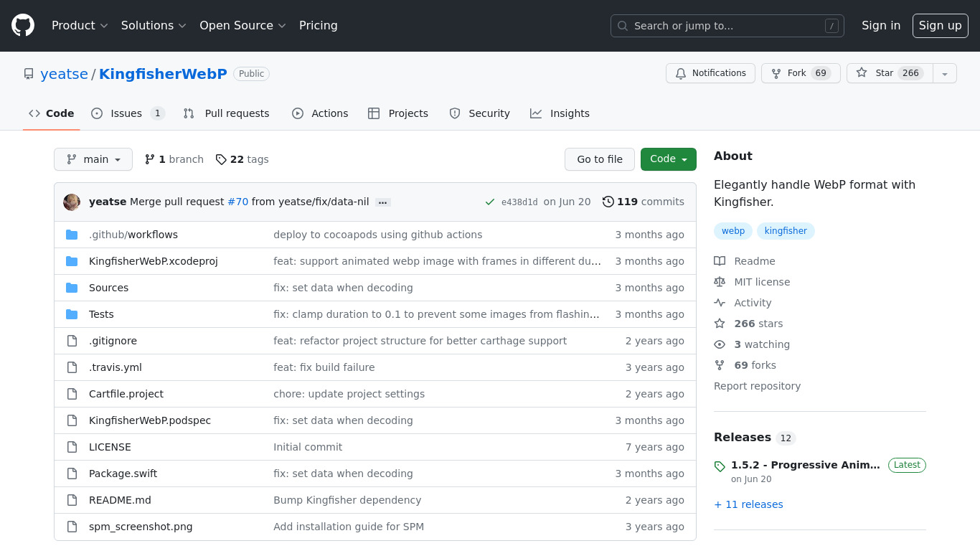The width and height of the screenshot is (980, 551).
Task: Expand the commit message ellipsis
Action: point(383,202)
